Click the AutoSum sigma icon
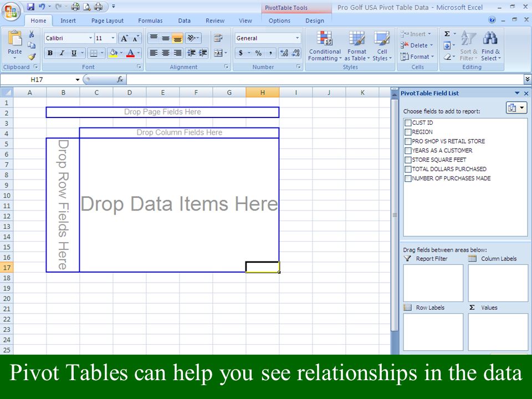532x399 pixels. pos(447,34)
